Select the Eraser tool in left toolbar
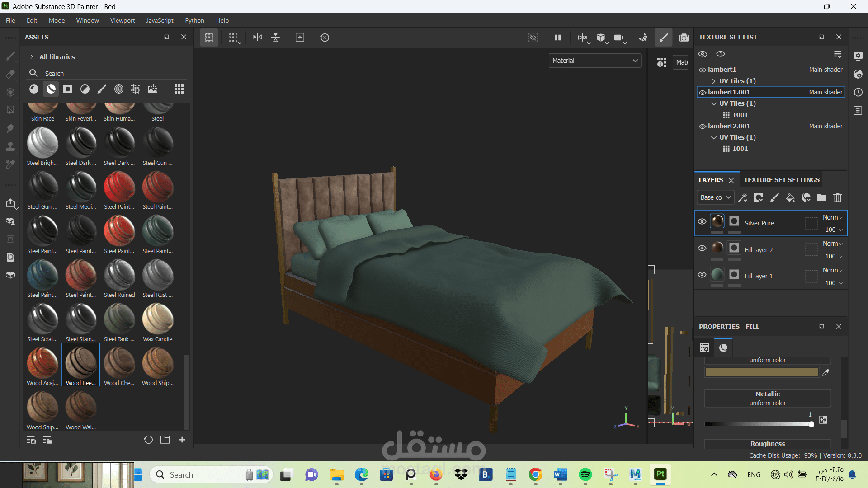The height and width of the screenshot is (488, 868). pyautogui.click(x=10, y=74)
